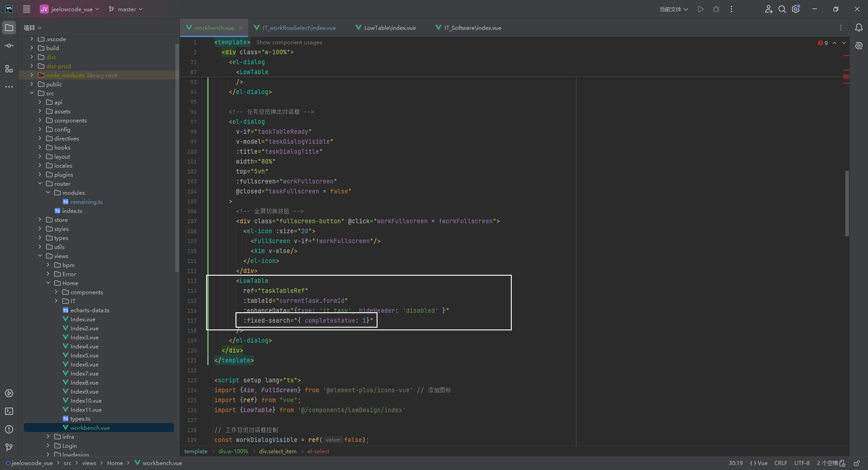
Task: Go to previous highlighted error arrow
Action: point(835,43)
